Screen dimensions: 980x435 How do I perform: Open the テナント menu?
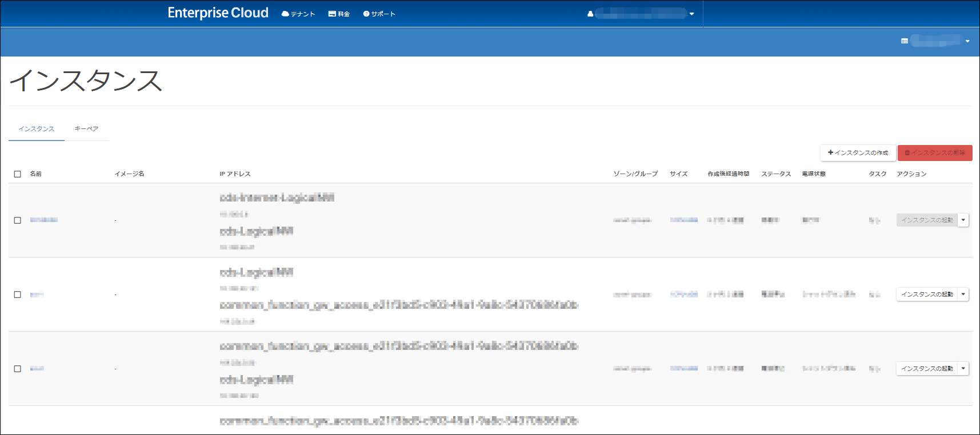[x=298, y=14]
